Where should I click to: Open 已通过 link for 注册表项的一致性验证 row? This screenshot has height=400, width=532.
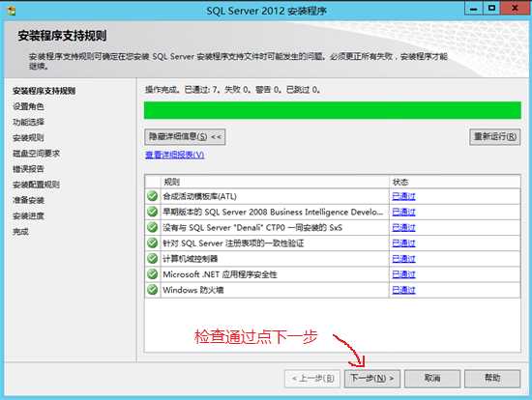[x=403, y=243]
